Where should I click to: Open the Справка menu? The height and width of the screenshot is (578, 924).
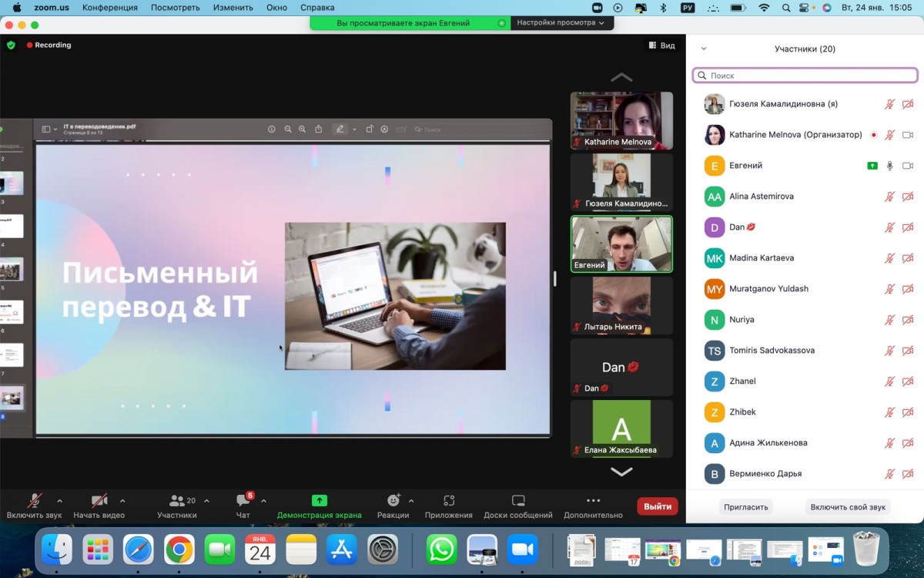317,8
